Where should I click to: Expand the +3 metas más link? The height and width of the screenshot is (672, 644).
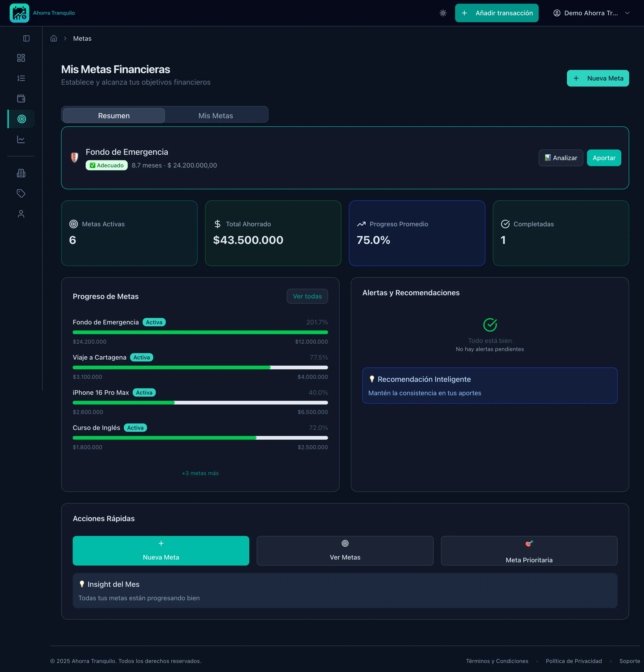click(x=200, y=473)
